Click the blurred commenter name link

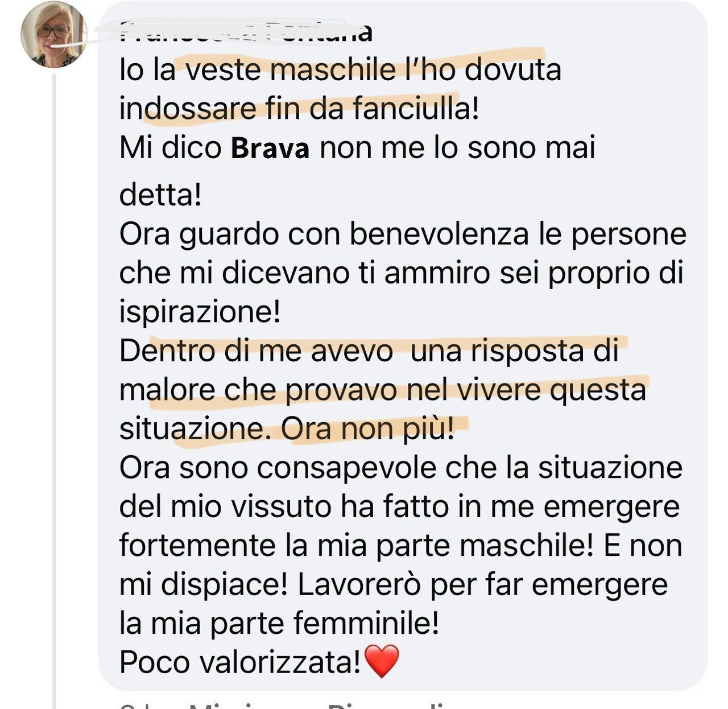(246, 32)
